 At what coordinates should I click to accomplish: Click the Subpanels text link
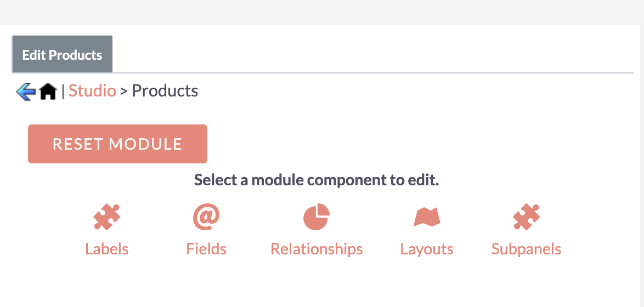coord(526,249)
